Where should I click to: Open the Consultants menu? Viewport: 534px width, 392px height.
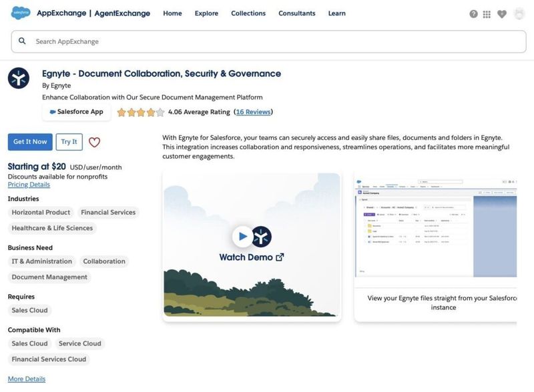(297, 13)
